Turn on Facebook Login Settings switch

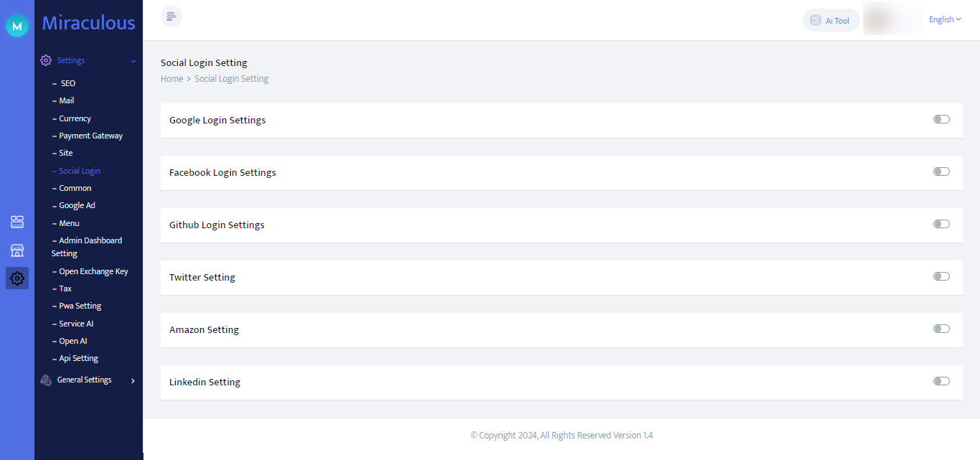[941, 172]
